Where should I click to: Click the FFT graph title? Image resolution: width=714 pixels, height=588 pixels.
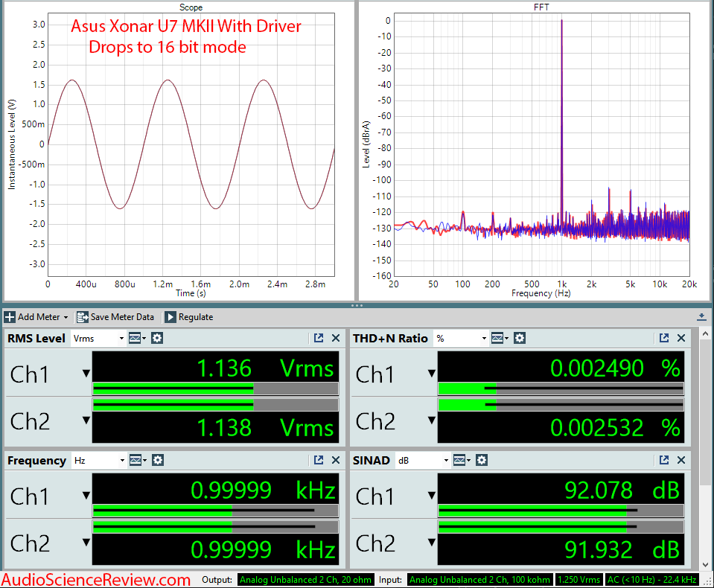541,7
